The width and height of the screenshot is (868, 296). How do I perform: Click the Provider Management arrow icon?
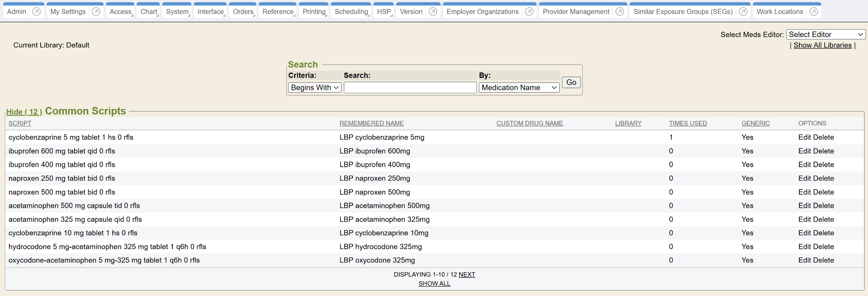coord(620,11)
